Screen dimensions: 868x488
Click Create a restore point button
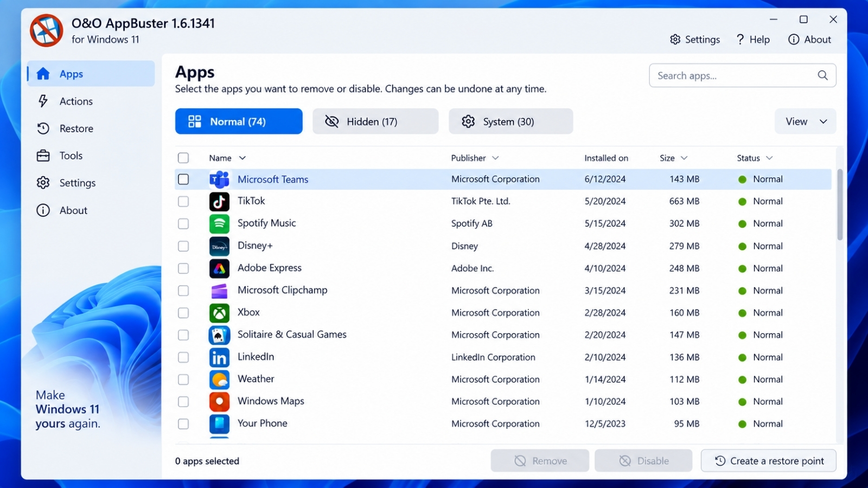(768, 461)
